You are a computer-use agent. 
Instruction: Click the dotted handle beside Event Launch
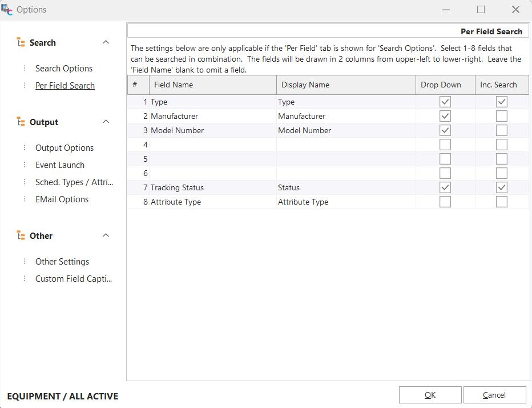(x=25, y=165)
